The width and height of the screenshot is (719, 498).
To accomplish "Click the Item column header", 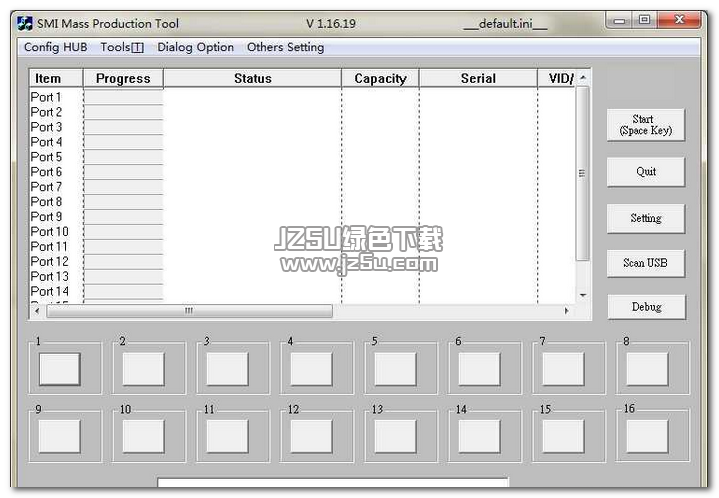I will click(x=56, y=78).
